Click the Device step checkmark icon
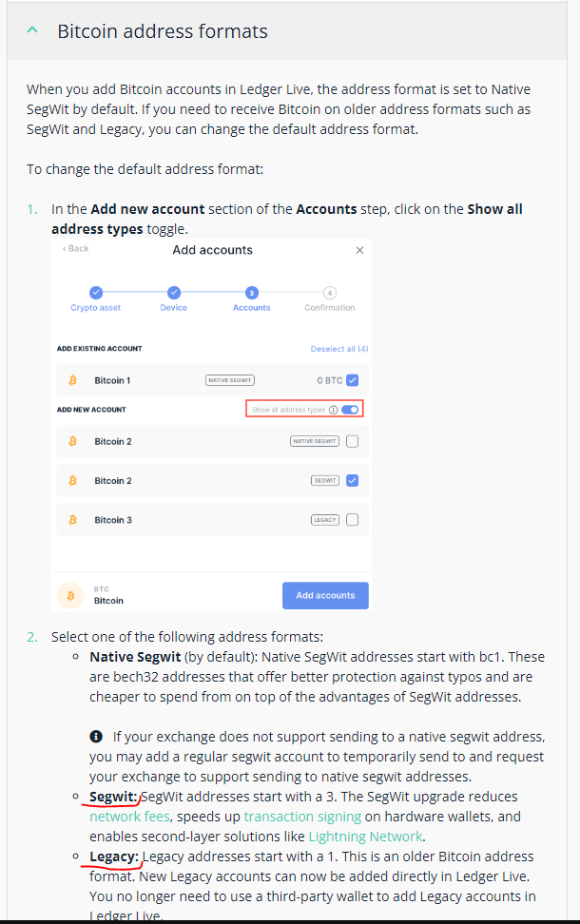The image size is (580, 924). [x=174, y=292]
